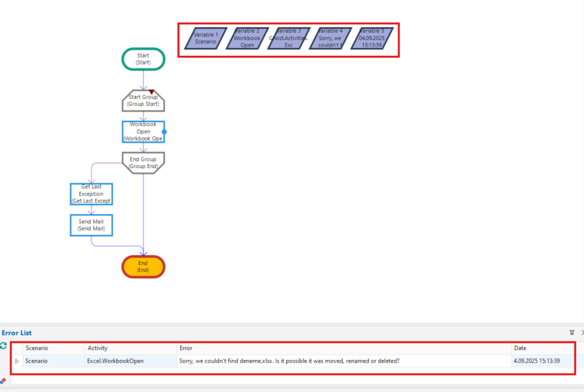Click the red breakpoint marker on Start Group
584x392 pixels.
(x=152, y=92)
